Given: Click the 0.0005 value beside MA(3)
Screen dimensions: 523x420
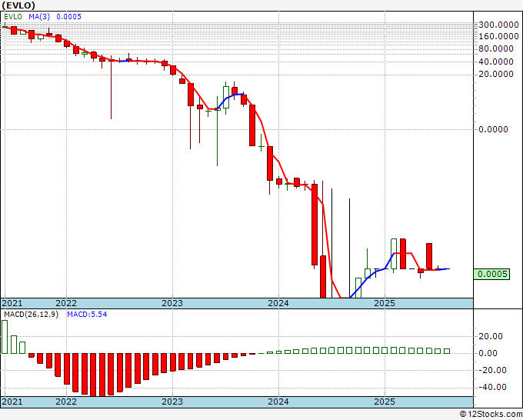Looking at the screenshot, I should click(68, 17).
